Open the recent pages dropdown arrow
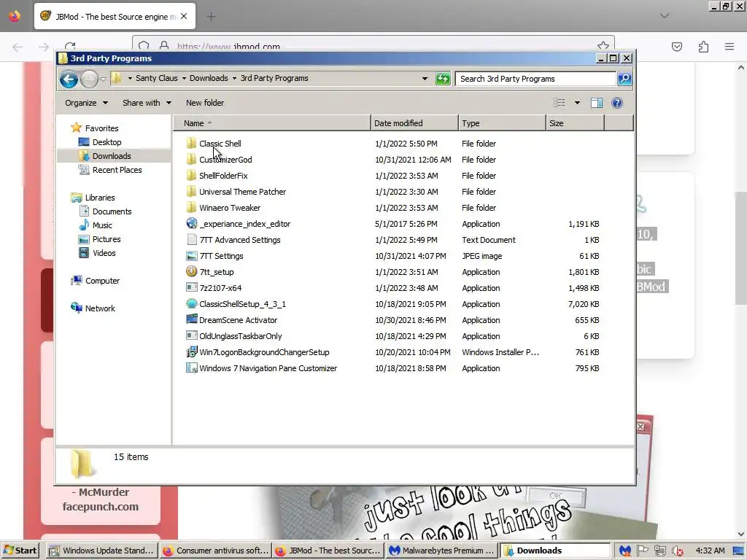747x560 pixels. coord(103,79)
